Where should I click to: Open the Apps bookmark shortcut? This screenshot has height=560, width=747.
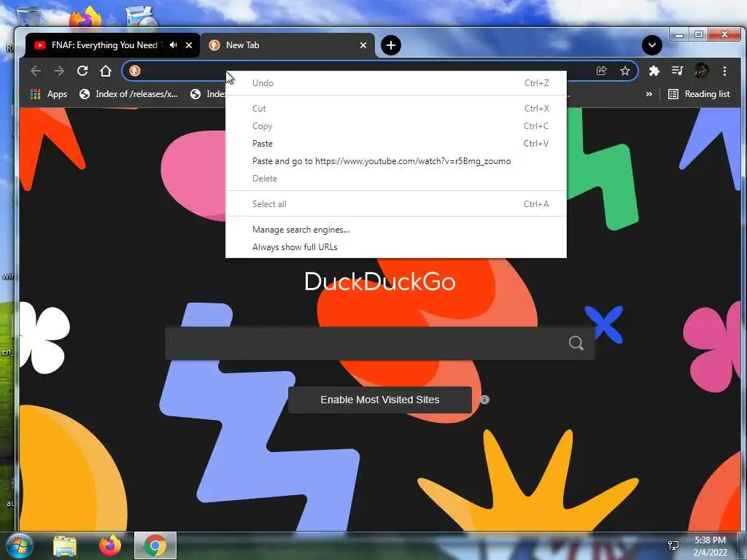coord(49,94)
